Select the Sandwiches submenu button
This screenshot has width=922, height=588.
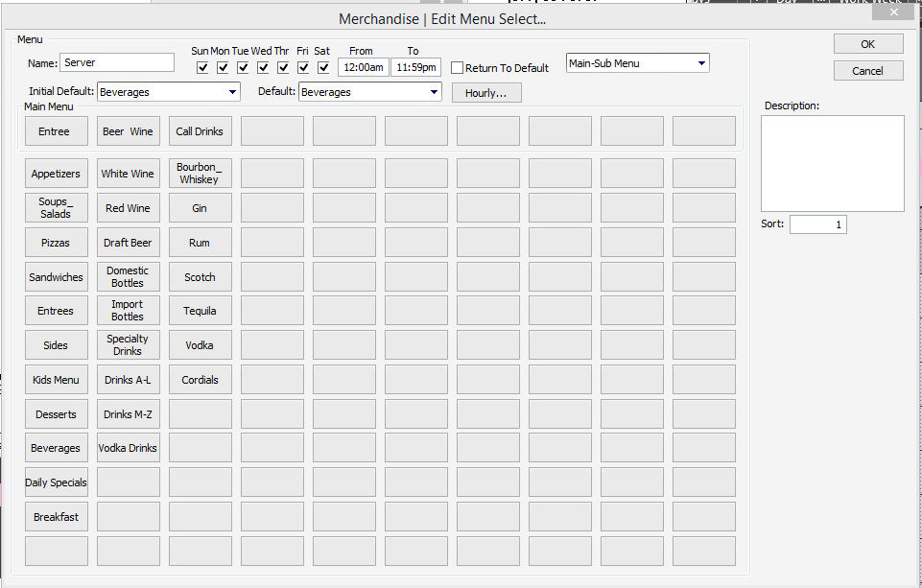[57, 276]
